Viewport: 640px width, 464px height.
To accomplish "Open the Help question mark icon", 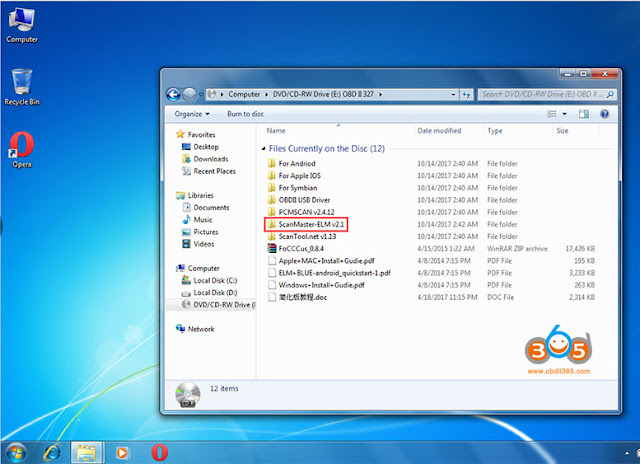I will pyautogui.click(x=604, y=114).
